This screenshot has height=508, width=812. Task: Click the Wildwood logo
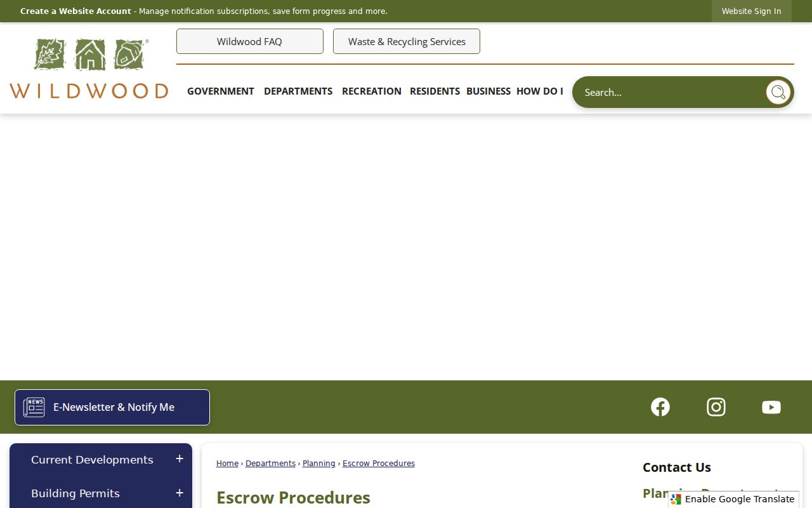(89, 69)
